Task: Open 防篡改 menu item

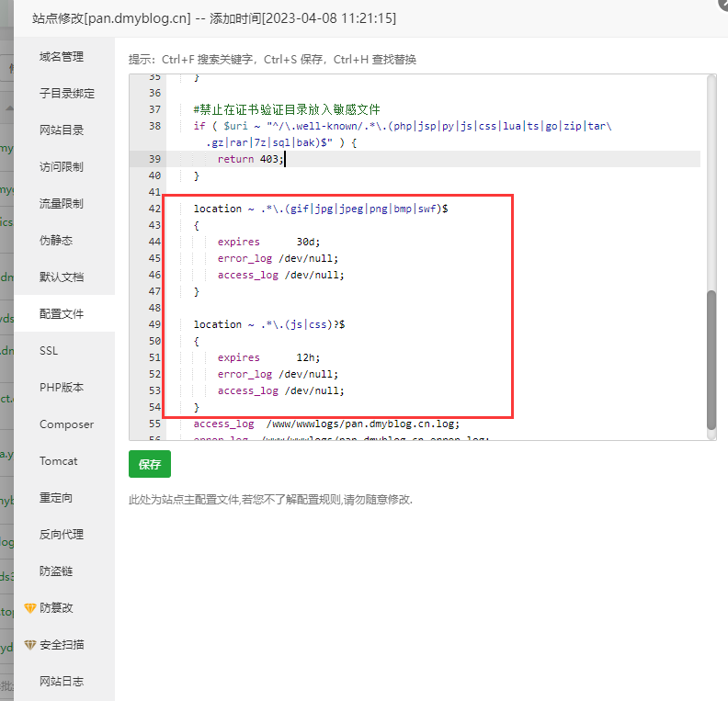Action: coord(56,608)
